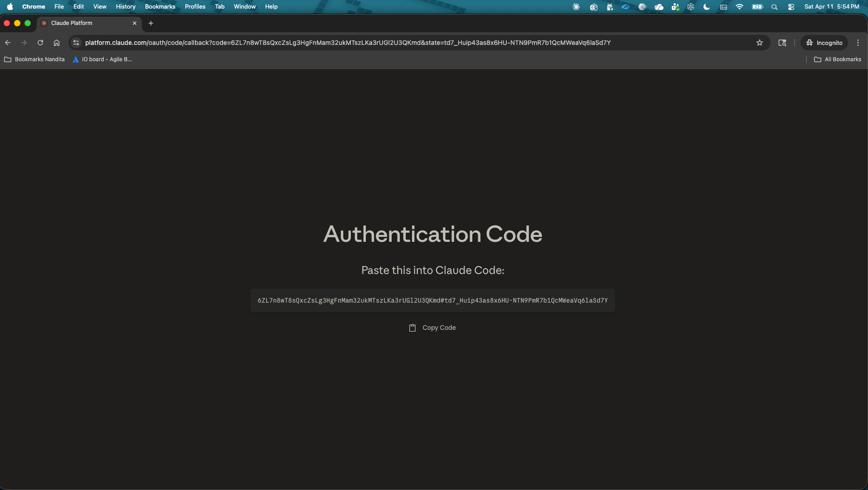The width and height of the screenshot is (868, 490).
Task: View site information icon in address bar
Action: coord(76,43)
